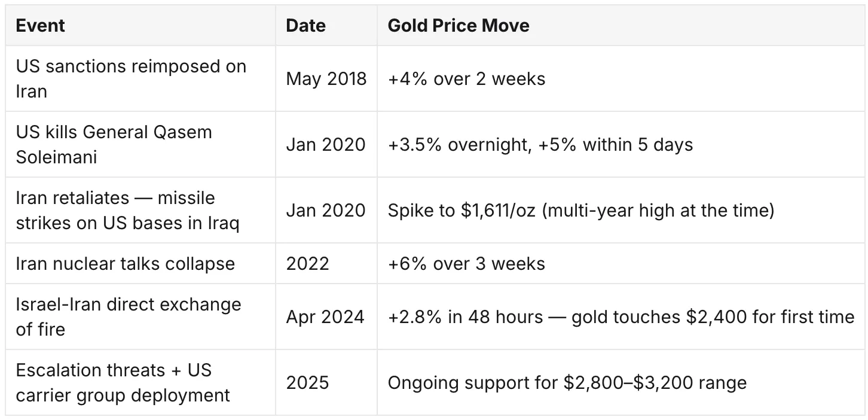
Task: Select the 2022 date cell
Action: click(326, 263)
